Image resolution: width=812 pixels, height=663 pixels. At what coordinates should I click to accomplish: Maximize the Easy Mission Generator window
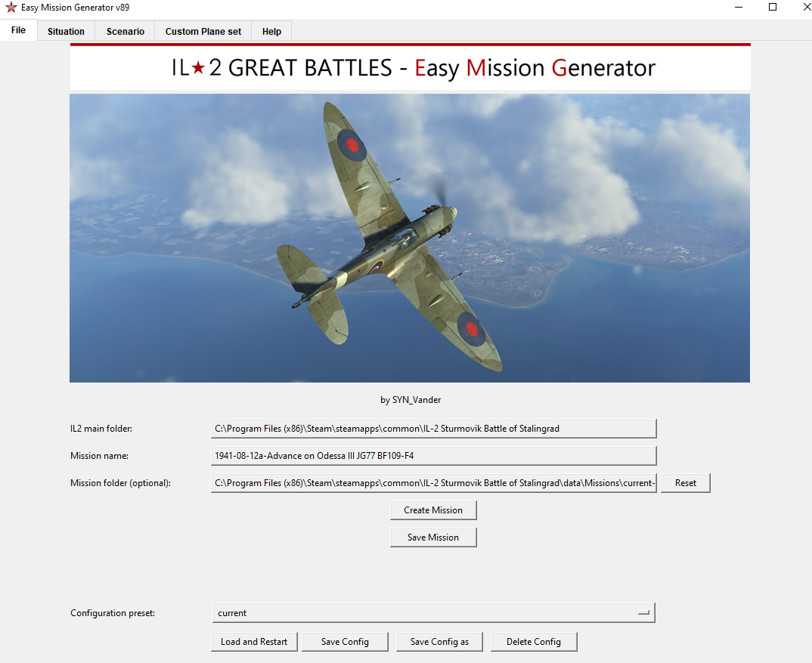(x=773, y=8)
